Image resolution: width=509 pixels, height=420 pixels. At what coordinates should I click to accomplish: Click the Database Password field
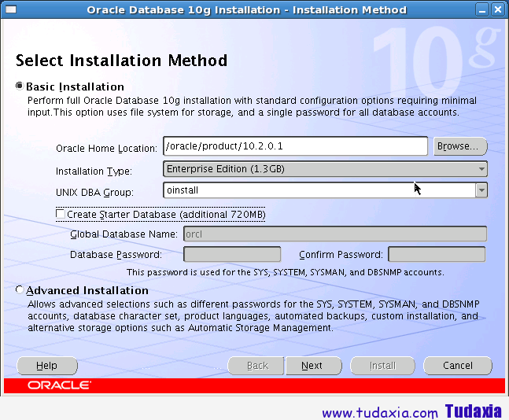click(232, 254)
